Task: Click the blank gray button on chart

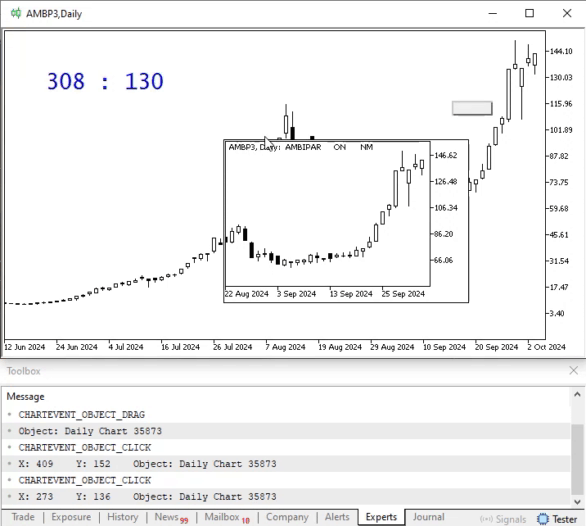Action: tap(472, 108)
